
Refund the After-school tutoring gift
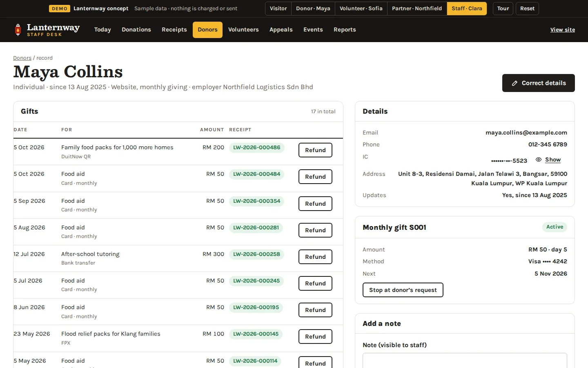315,257
